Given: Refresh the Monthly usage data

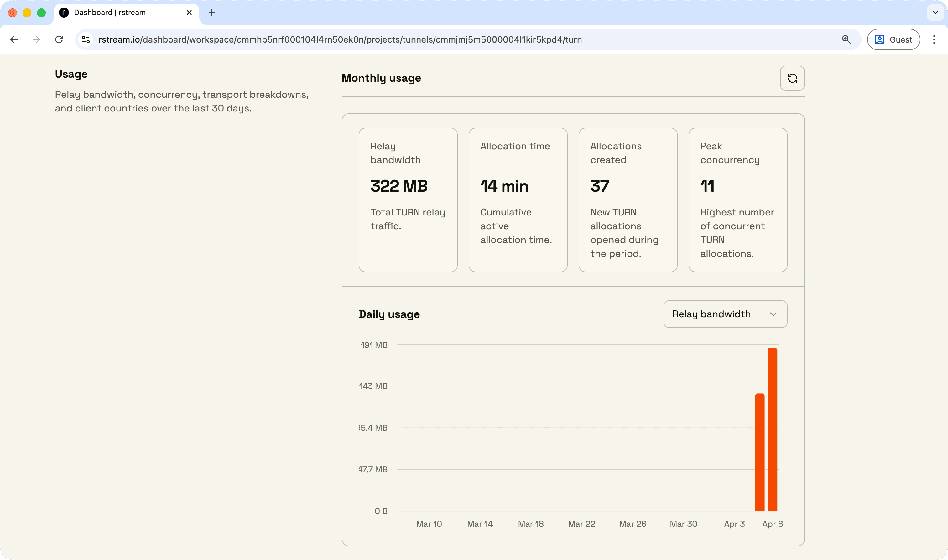Looking at the screenshot, I should (x=792, y=78).
